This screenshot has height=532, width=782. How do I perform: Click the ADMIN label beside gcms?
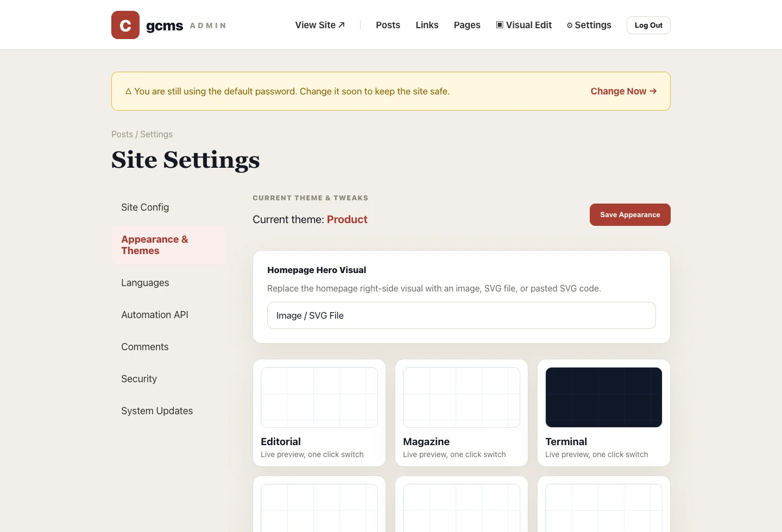pyautogui.click(x=208, y=26)
